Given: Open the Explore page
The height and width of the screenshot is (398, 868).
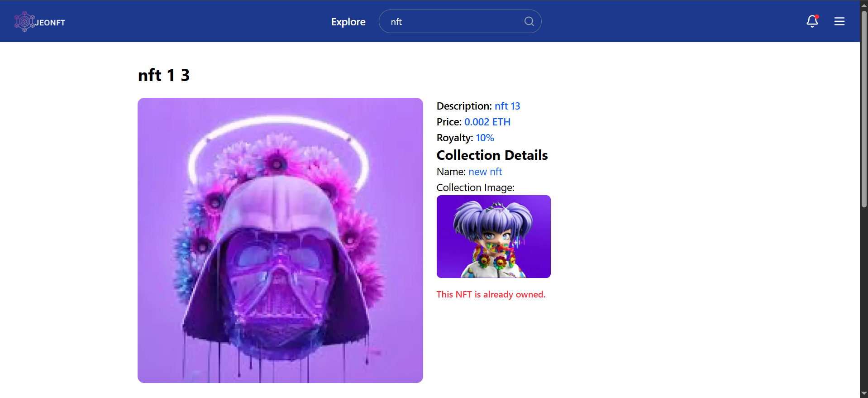Looking at the screenshot, I should pyautogui.click(x=348, y=22).
